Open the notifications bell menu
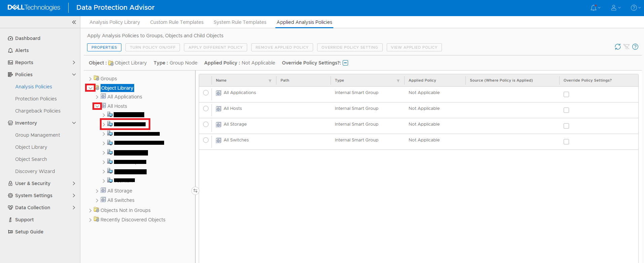The image size is (644, 263). tap(595, 8)
